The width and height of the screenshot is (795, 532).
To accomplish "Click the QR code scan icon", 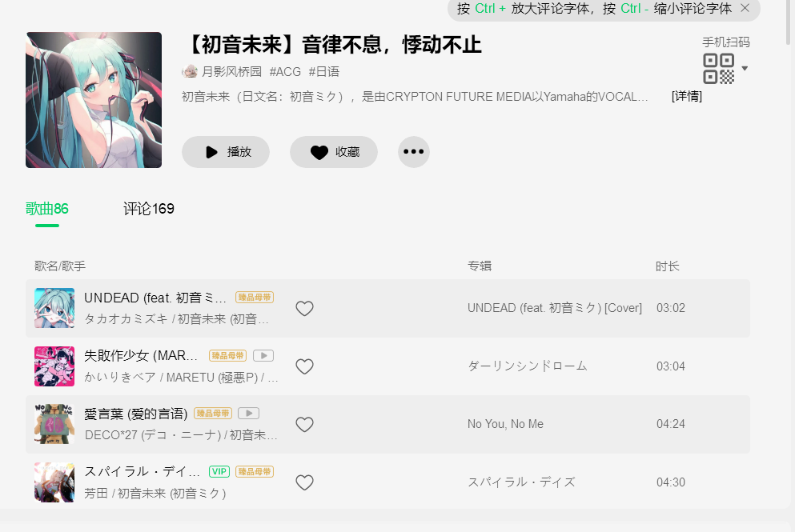I will pos(718,69).
